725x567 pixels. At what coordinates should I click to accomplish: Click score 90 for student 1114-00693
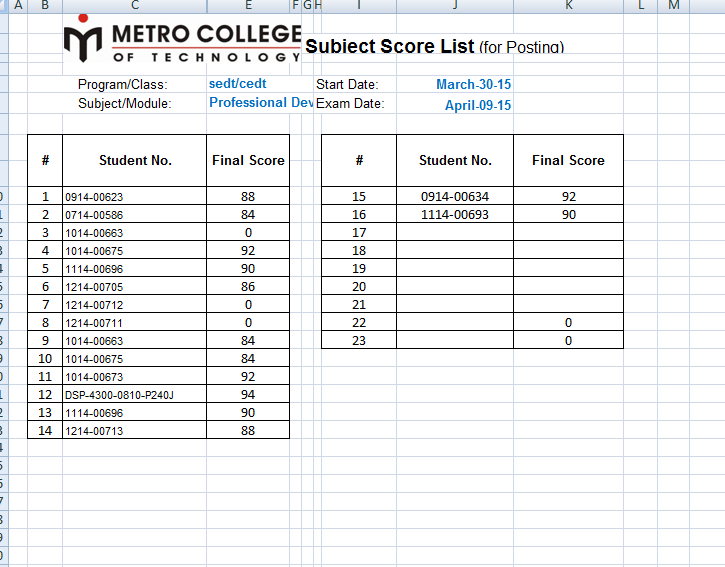pos(569,215)
